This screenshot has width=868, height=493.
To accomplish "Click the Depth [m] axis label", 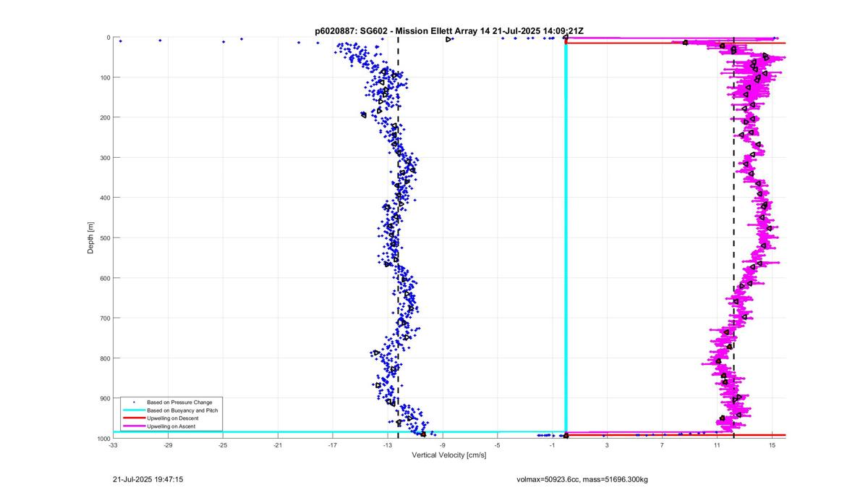I will click(x=90, y=237).
